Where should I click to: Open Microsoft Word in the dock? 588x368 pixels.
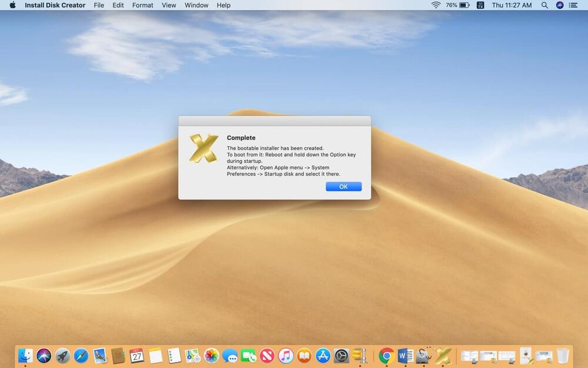pyautogui.click(x=405, y=356)
